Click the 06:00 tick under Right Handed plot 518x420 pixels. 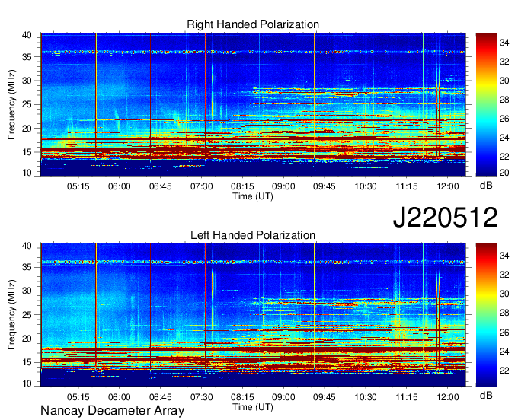120,186
